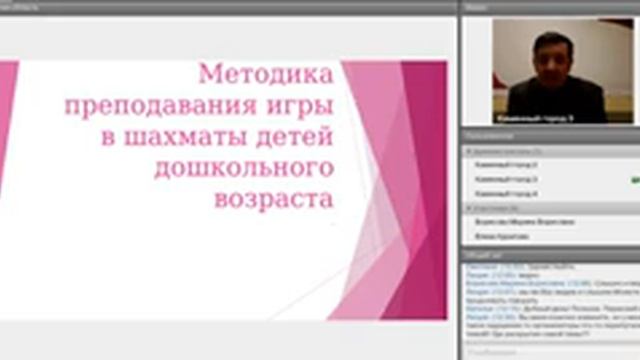Click green status icon beside Каменный город 3
Screen dimensions: 640x360
click(636, 180)
